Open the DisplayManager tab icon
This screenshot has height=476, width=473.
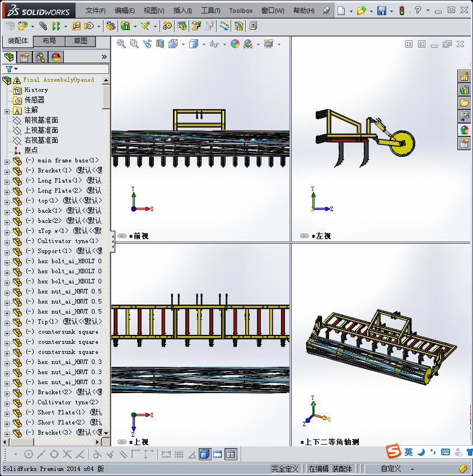(56, 57)
